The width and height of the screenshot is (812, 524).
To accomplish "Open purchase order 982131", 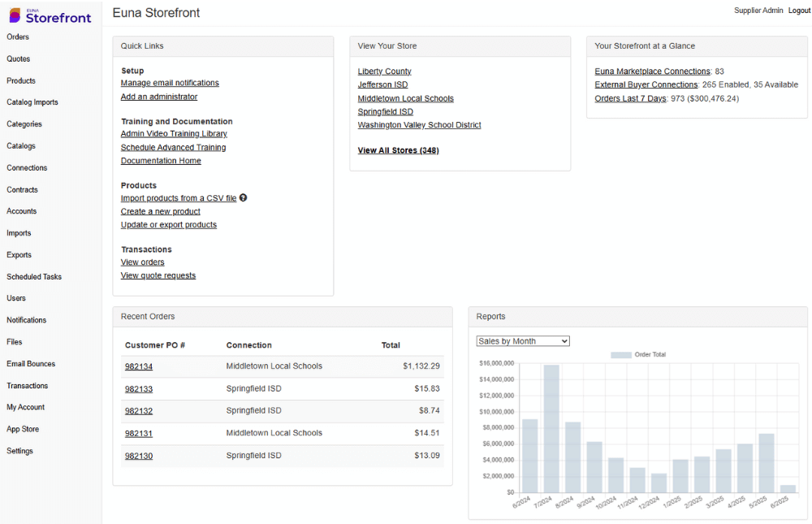I will 139,433.
